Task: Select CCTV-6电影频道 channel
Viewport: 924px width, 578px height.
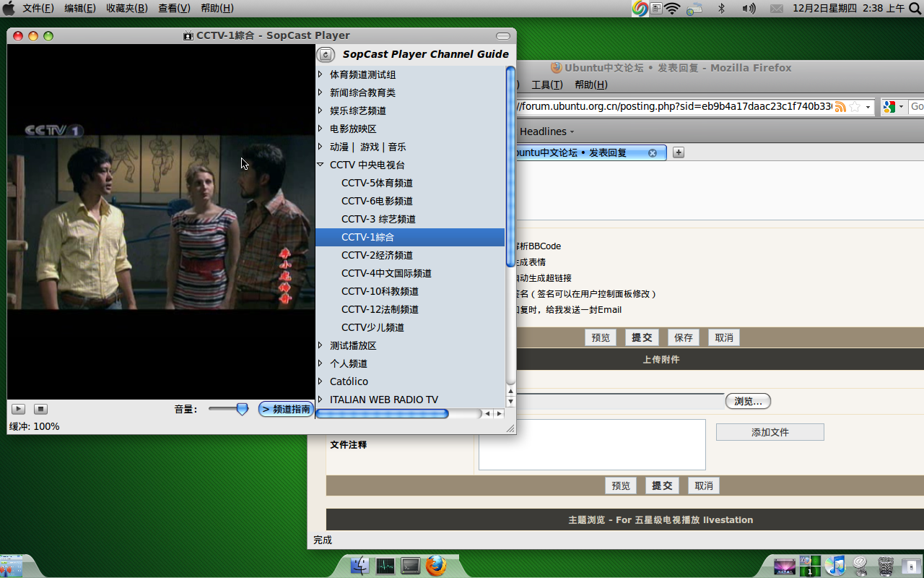Action: click(x=378, y=201)
